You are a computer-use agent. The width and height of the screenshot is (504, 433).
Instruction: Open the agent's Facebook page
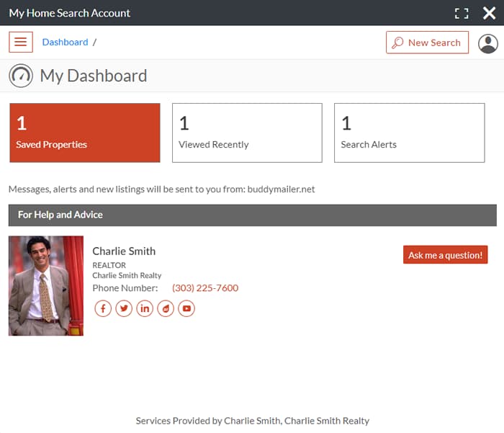[x=103, y=308]
